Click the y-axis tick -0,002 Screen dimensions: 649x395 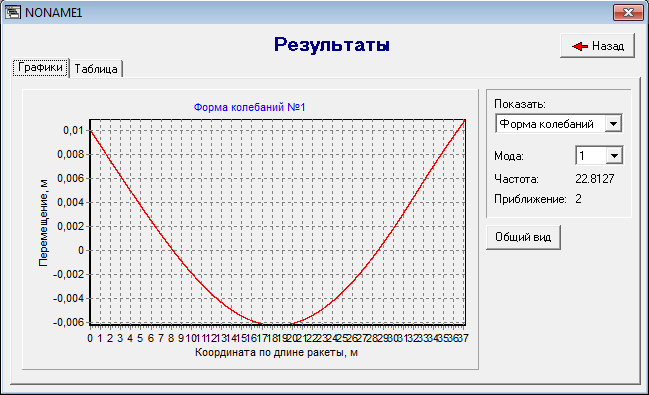tap(69, 275)
